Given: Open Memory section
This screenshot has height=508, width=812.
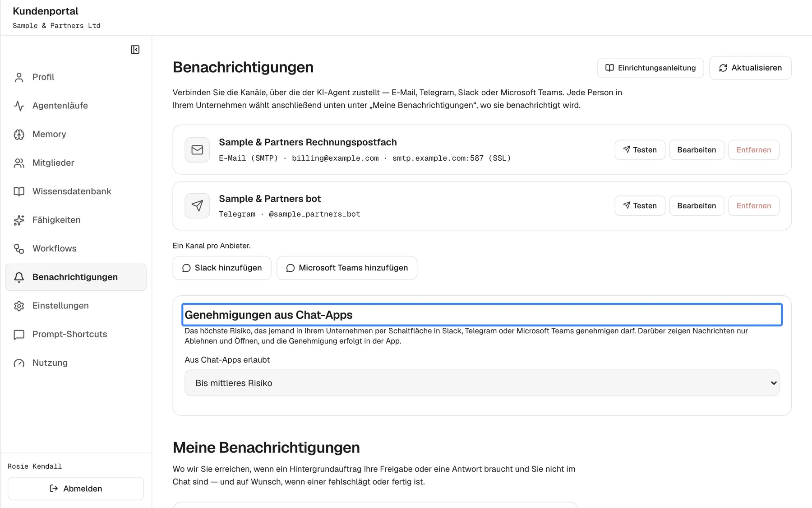Looking at the screenshot, I should (x=76, y=134).
